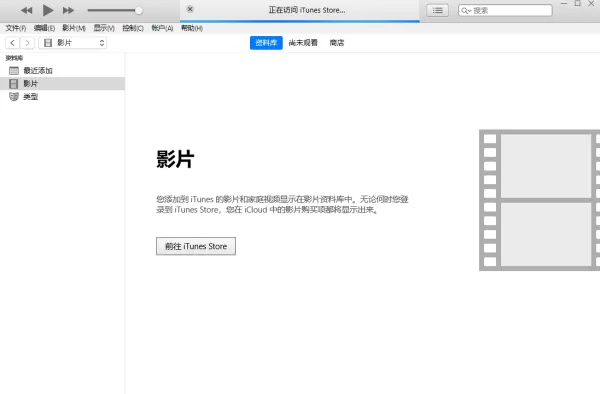The height and width of the screenshot is (394, 600).
Task: Open the 帮助(H) menu
Action: click(192, 28)
